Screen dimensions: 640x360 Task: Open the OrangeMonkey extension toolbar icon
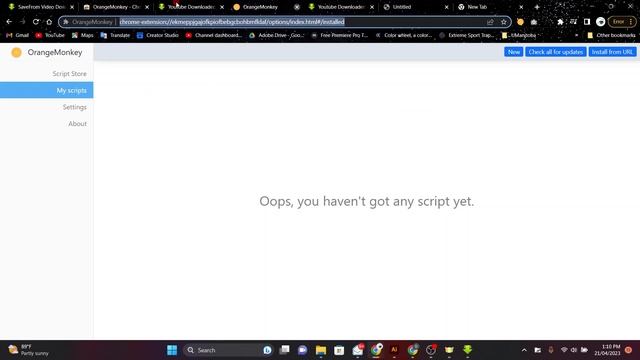[x=520, y=22]
